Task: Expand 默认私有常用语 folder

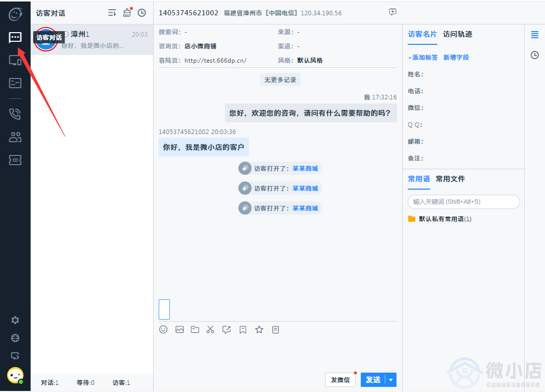Action: click(x=440, y=219)
